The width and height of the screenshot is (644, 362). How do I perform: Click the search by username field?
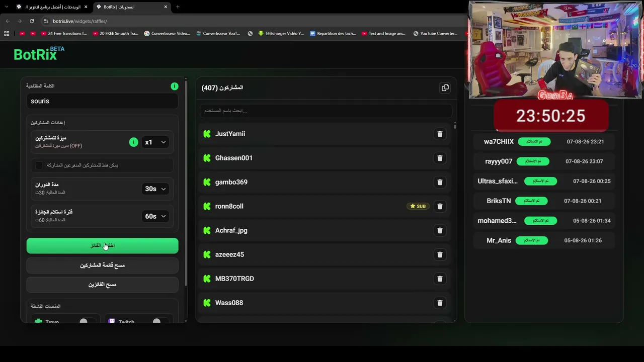(x=326, y=111)
